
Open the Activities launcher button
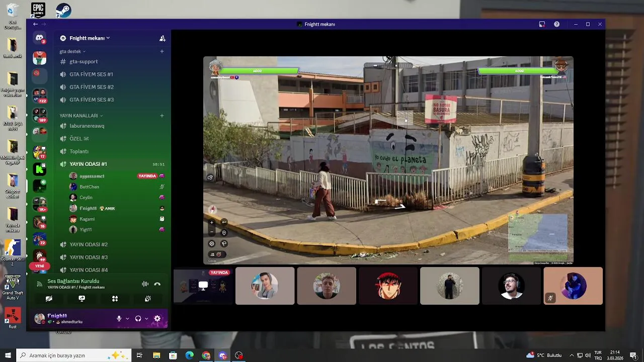(x=115, y=299)
